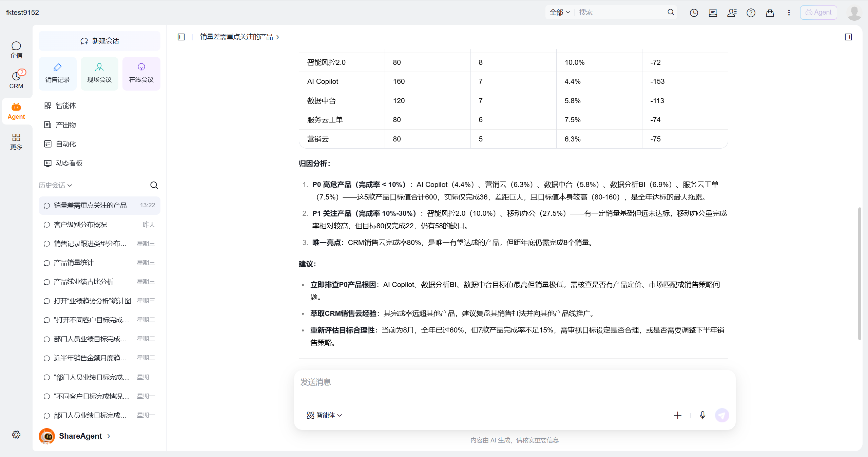Open the tasks list icon in top bar
868x457 pixels.
click(x=713, y=13)
